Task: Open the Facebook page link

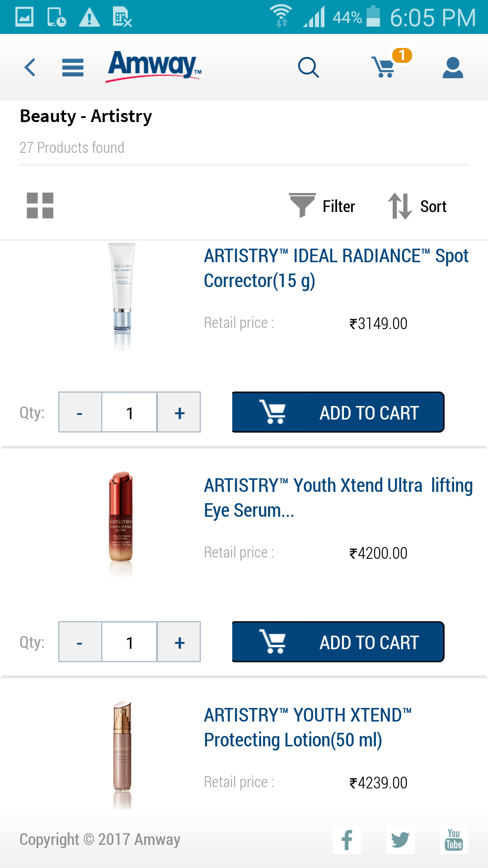Action: (x=347, y=840)
